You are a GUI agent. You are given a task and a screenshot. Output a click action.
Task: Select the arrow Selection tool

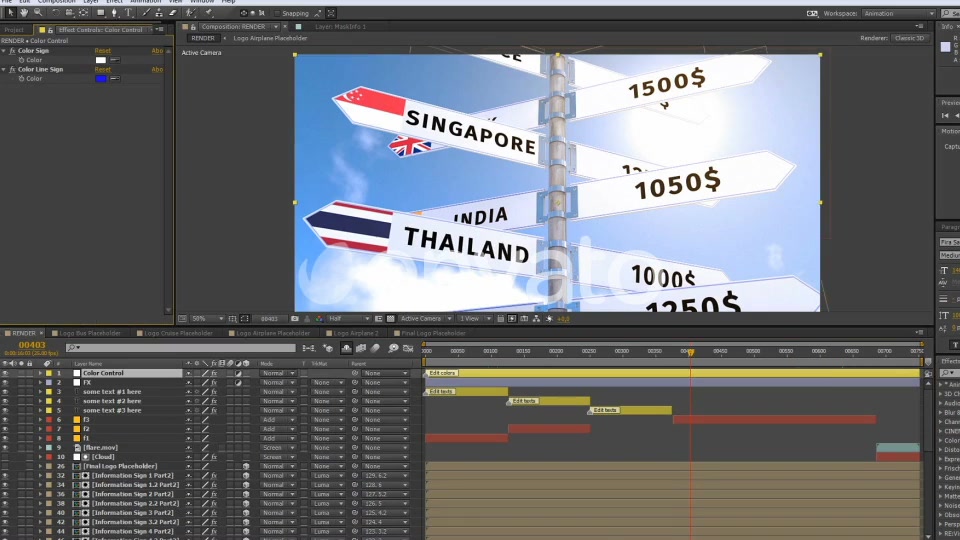click(x=10, y=12)
